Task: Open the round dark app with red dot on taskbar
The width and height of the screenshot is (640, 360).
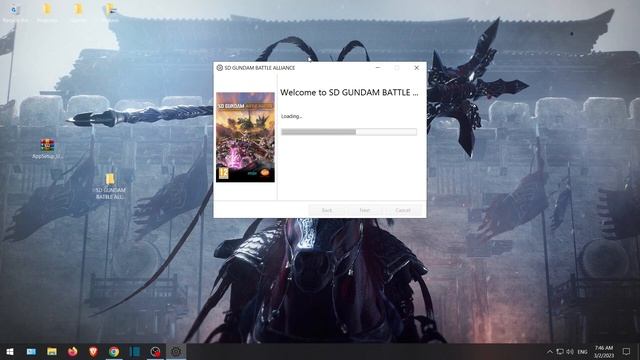Action: click(x=155, y=351)
